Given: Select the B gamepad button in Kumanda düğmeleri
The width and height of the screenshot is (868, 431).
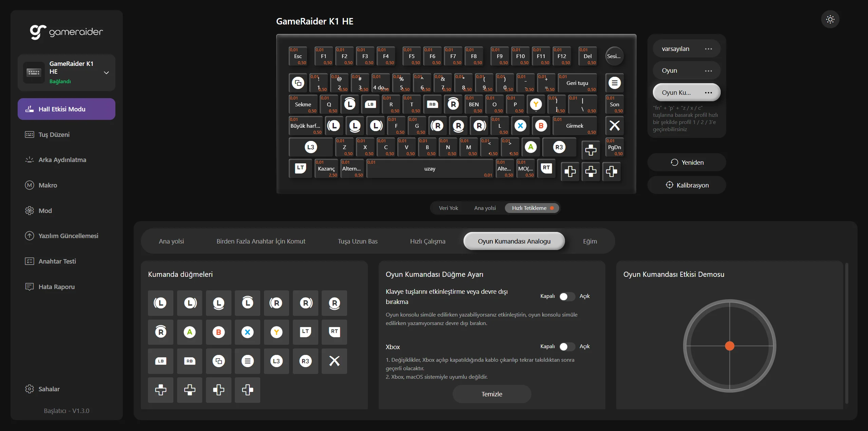Looking at the screenshot, I should click(219, 332).
